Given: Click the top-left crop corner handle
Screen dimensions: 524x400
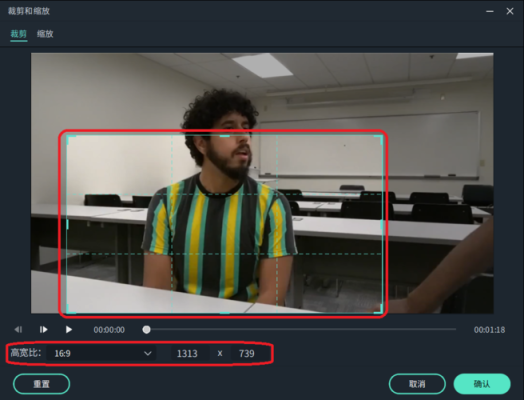Looking at the screenshot, I should (69, 138).
